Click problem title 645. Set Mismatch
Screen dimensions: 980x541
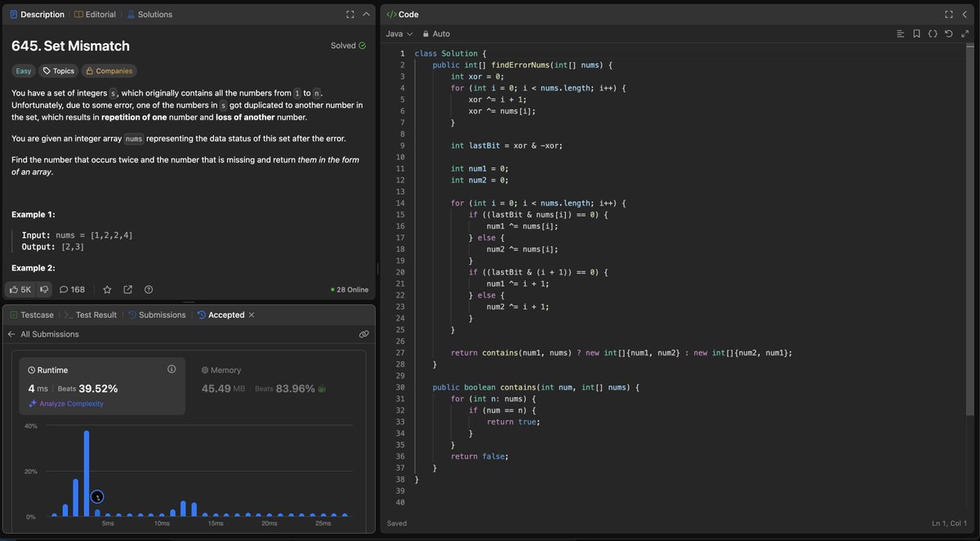[70, 46]
